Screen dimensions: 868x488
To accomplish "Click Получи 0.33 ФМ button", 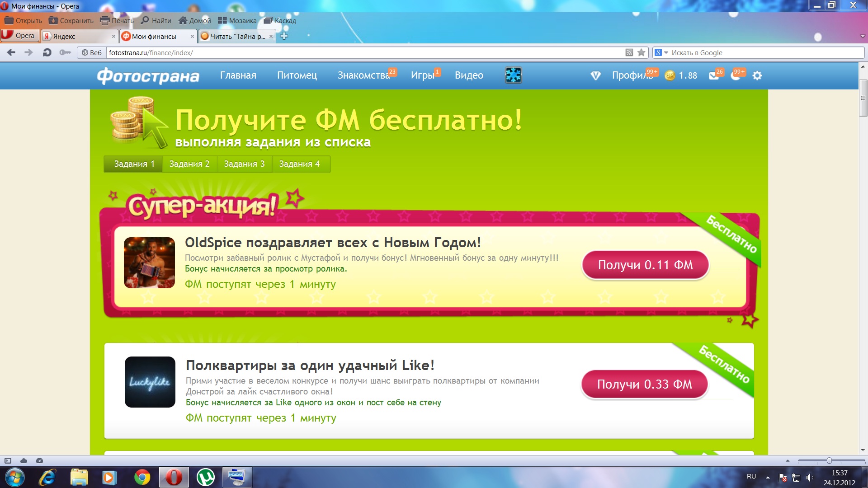I will [x=644, y=384].
